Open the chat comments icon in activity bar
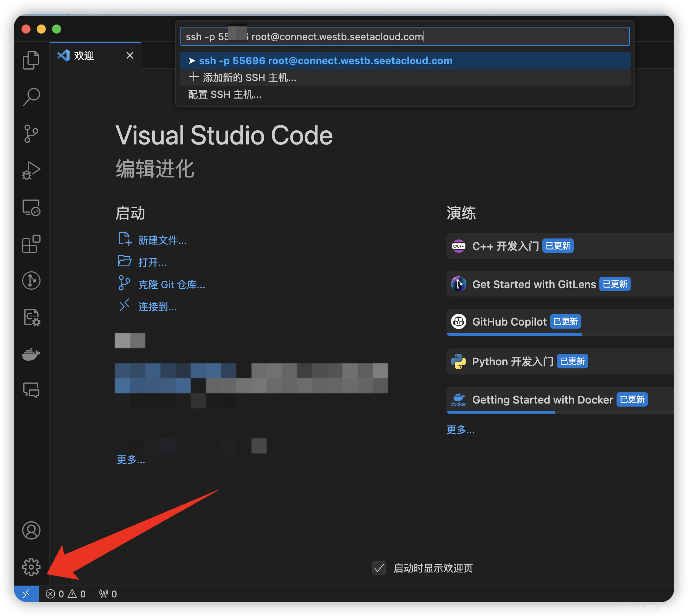Image resolution: width=688 pixels, height=616 pixels. (31, 390)
